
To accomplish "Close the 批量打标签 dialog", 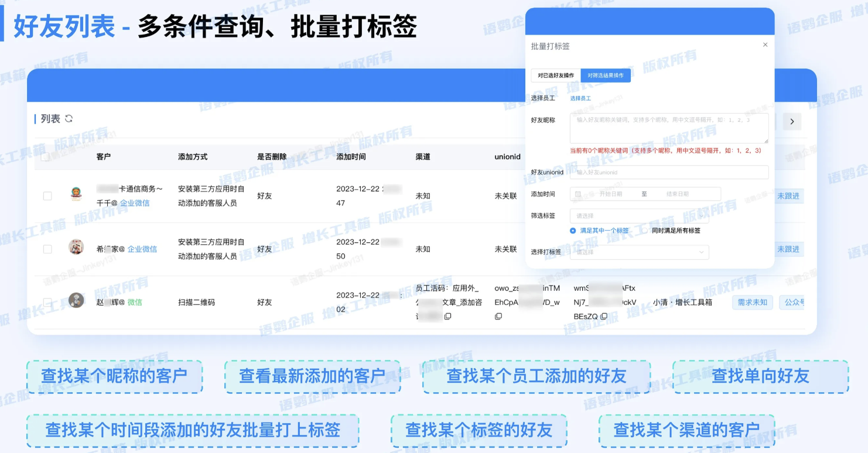I will coord(765,44).
